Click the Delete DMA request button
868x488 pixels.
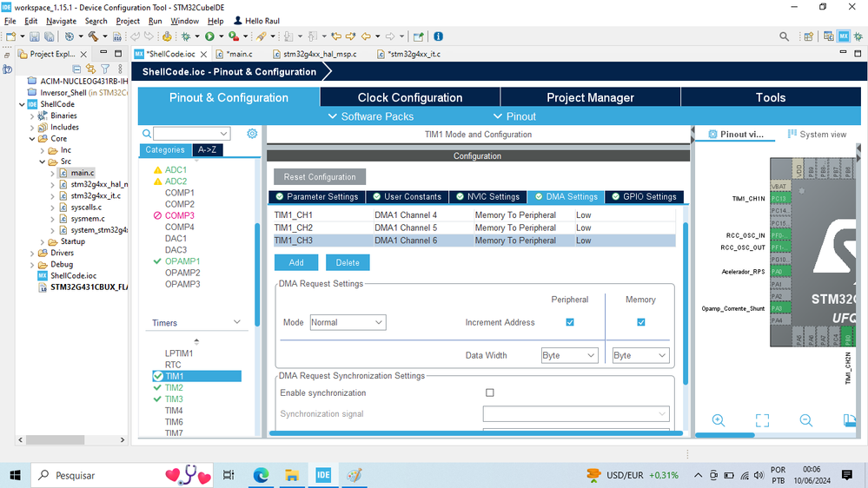point(348,262)
